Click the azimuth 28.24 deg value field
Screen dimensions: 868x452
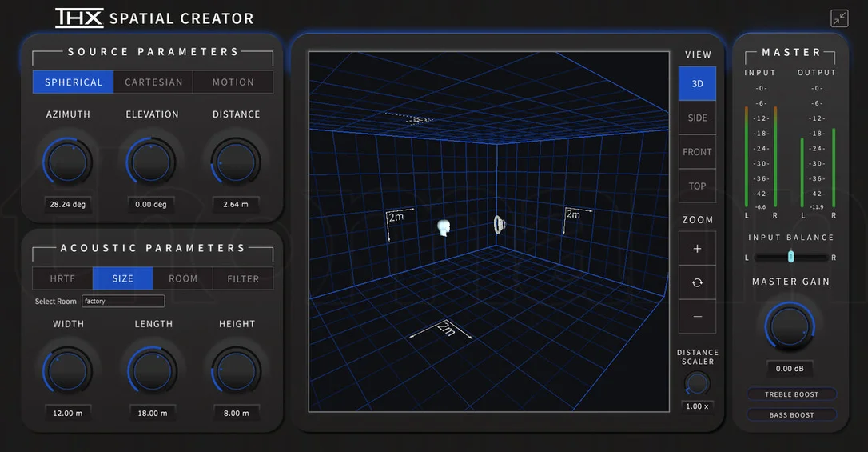pos(67,204)
